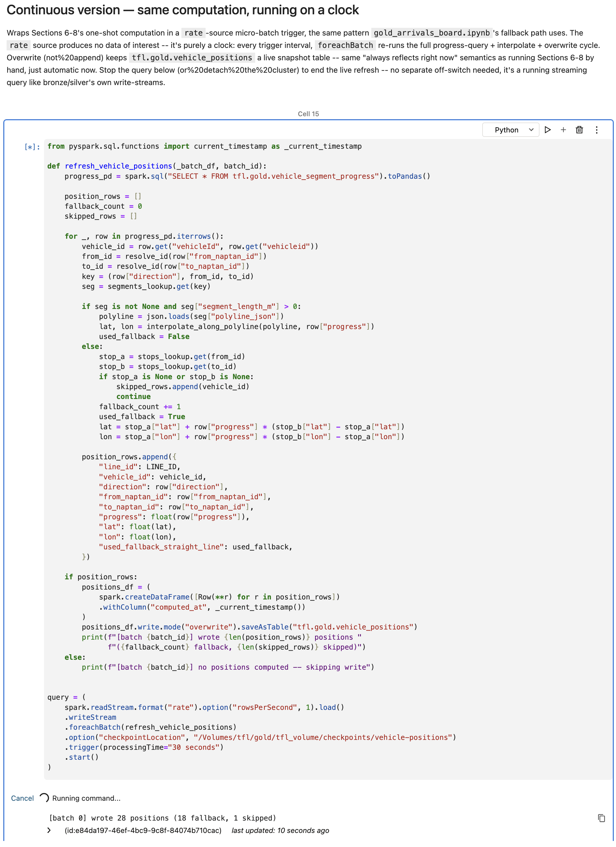Screen dimensions: 616x847
Task: Click the batch 0 output line
Action: point(162,818)
